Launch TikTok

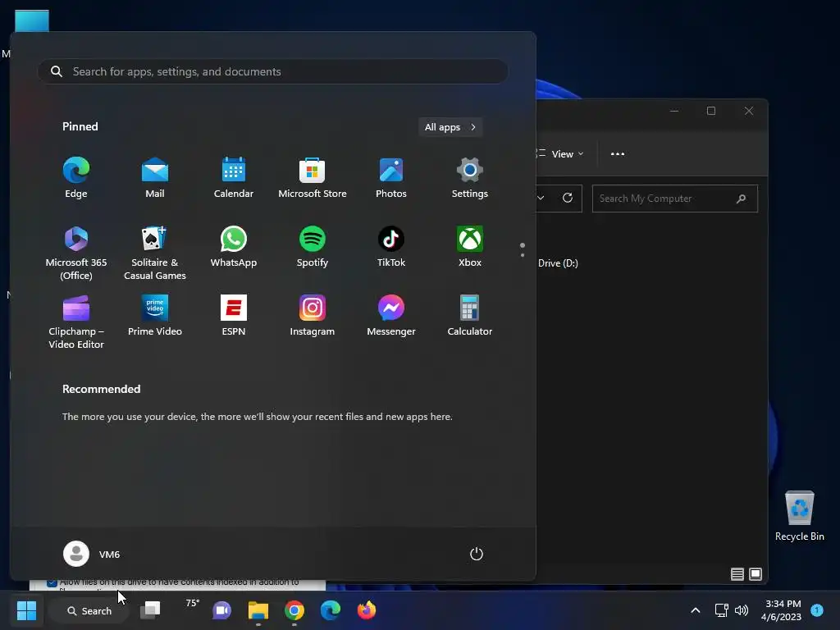click(391, 247)
